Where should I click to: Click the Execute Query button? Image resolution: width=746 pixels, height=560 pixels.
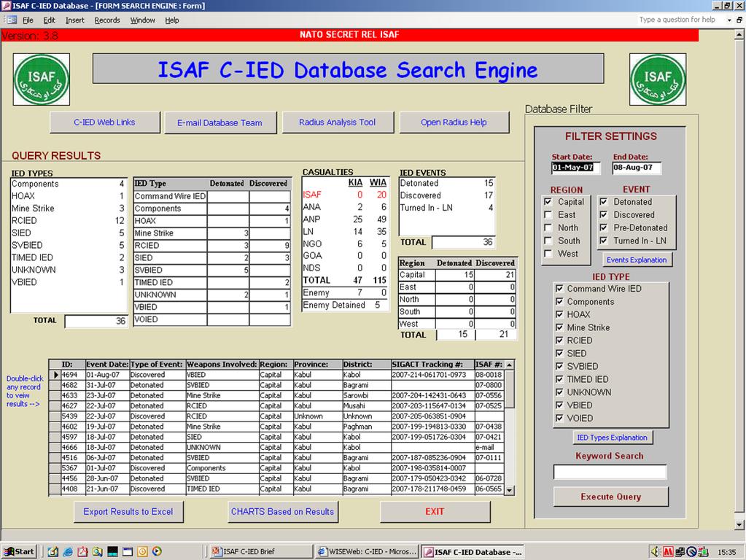pos(611,497)
